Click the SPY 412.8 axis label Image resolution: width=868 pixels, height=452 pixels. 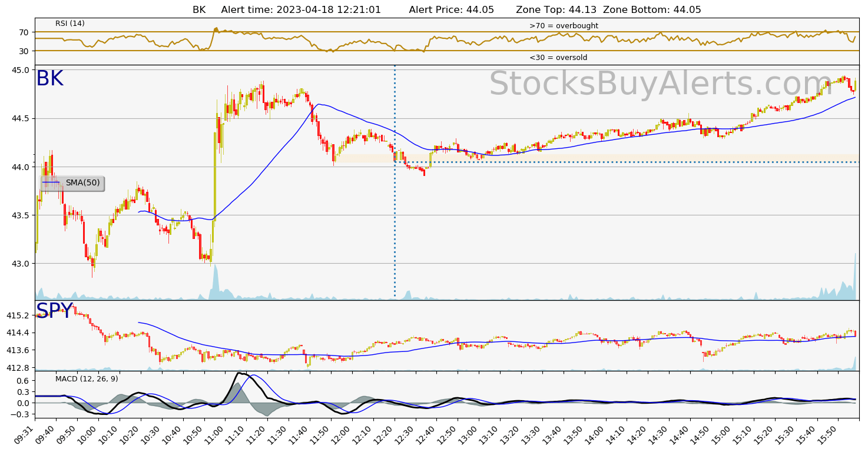pos(18,367)
